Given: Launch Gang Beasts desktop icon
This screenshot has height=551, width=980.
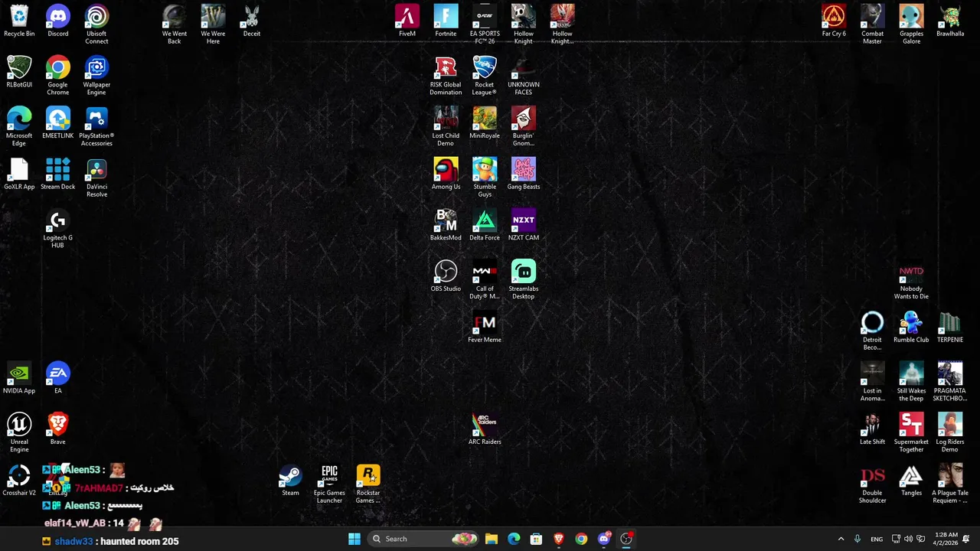Looking at the screenshot, I should click(x=524, y=174).
